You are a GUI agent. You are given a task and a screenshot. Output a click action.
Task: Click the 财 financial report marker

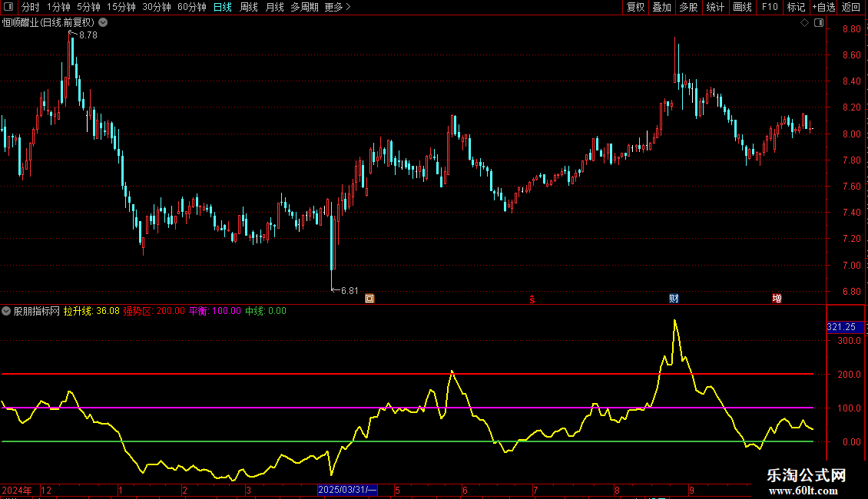674,299
